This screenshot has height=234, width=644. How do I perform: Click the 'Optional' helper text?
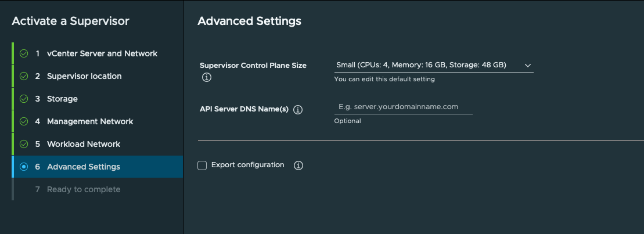pyautogui.click(x=347, y=121)
